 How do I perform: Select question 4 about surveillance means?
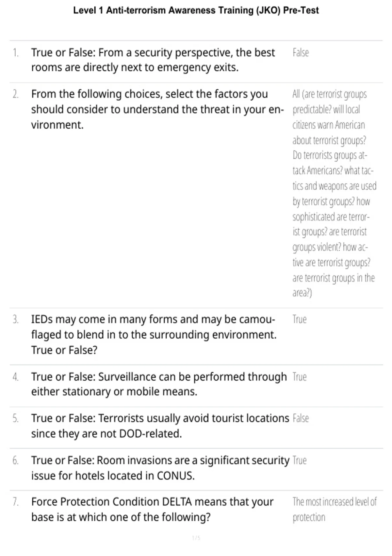point(159,384)
